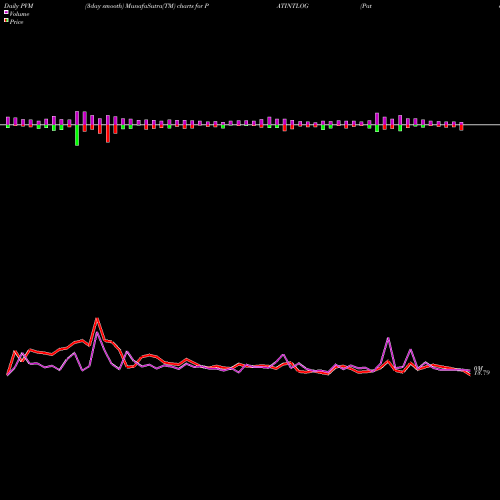Click the green-red Price legend swatch
Screen dimensions: 500x500
click(6, 21)
